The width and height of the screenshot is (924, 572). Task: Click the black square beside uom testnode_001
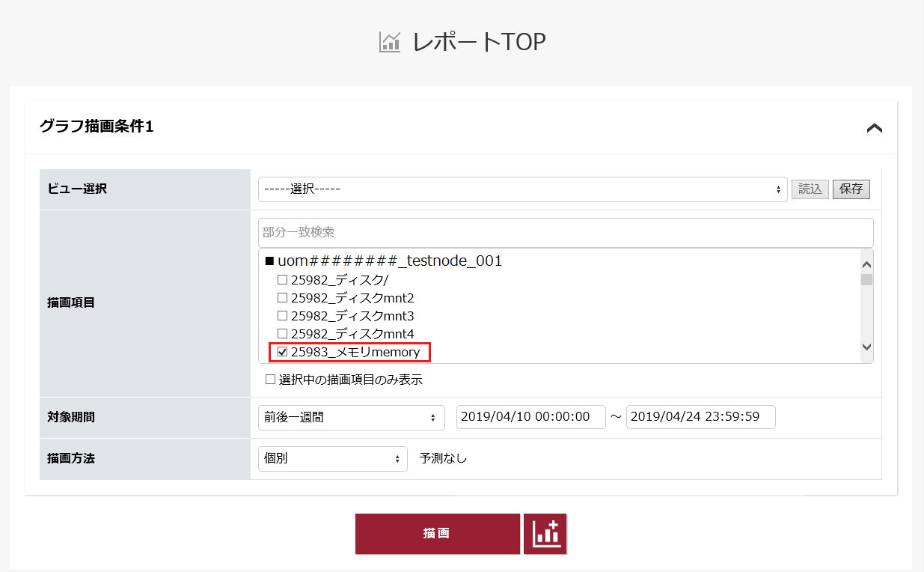click(x=270, y=261)
